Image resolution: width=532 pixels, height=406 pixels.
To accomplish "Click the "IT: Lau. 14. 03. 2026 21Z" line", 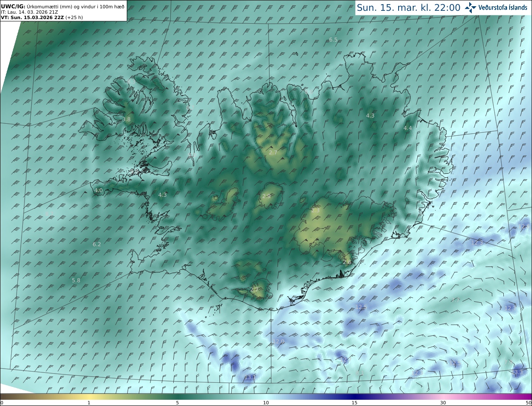I will point(29,12).
